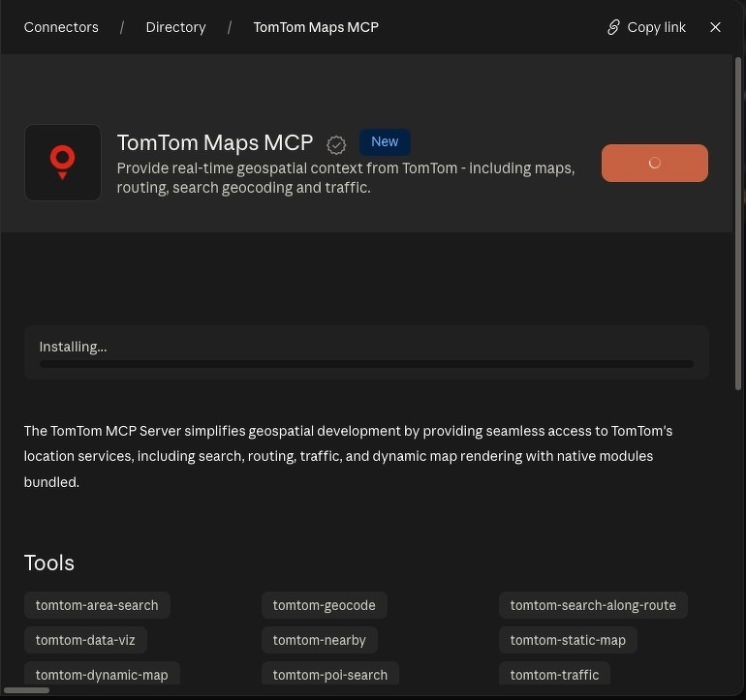The width and height of the screenshot is (746, 700).
Task: Select the tomtom-nearby tool chip
Action: (320, 640)
